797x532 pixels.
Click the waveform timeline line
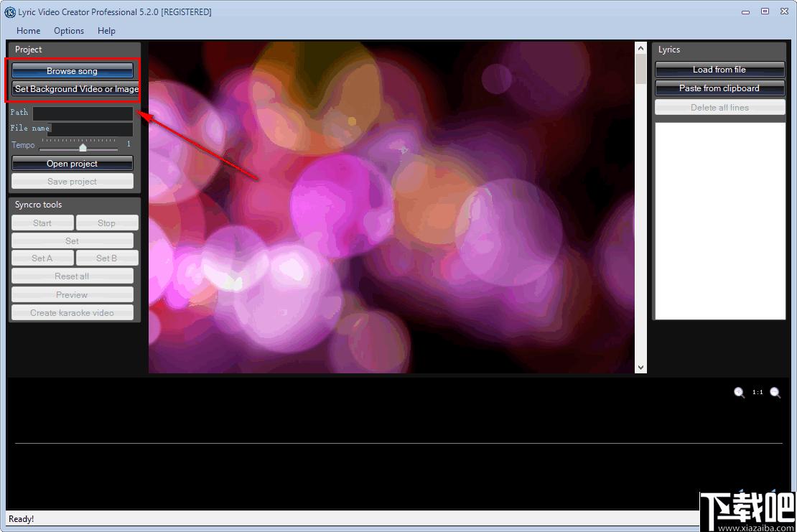click(398, 443)
